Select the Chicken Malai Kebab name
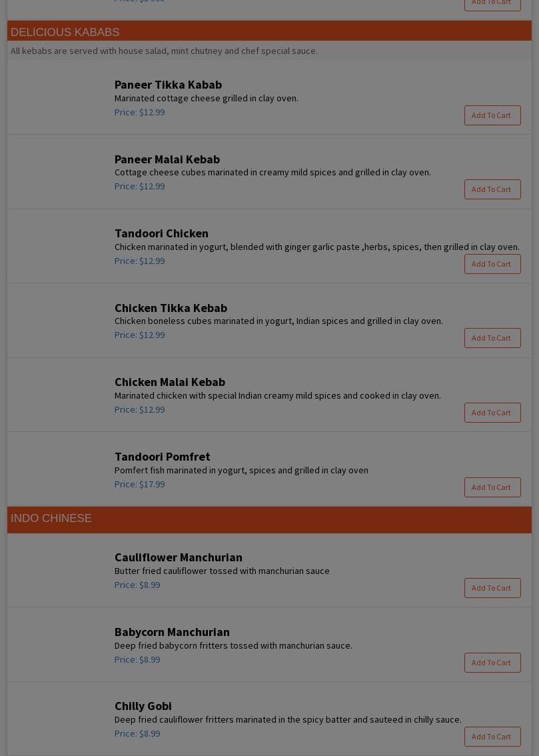 point(169,381)
